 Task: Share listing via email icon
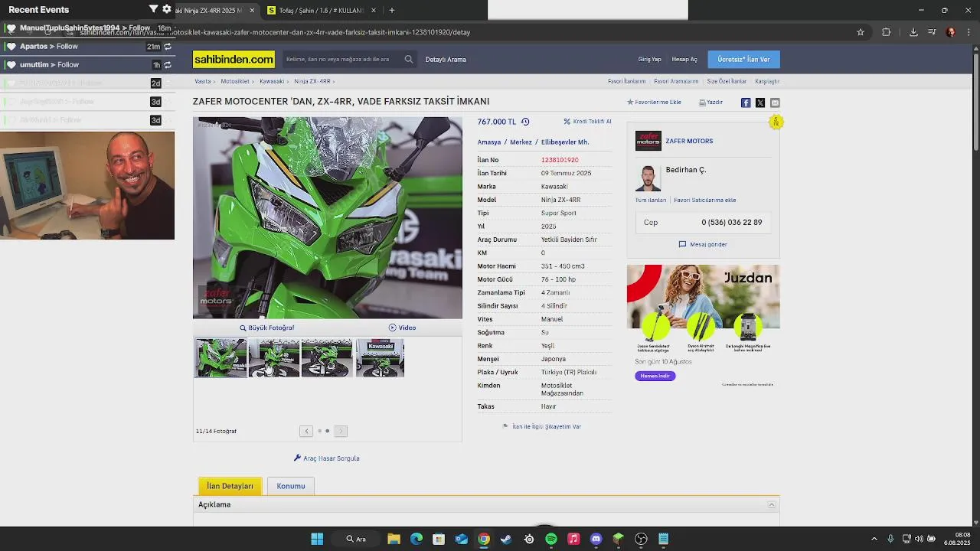(x=775, y=103)
